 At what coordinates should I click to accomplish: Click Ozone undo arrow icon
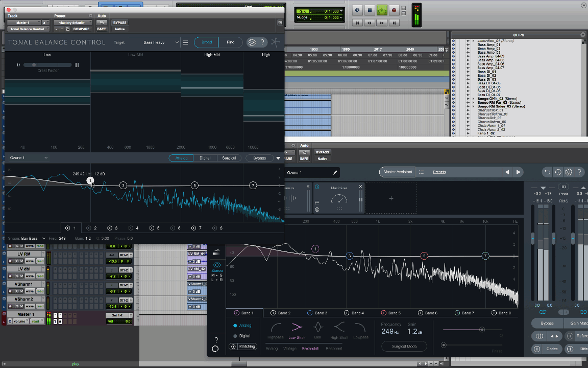point(547,172)
